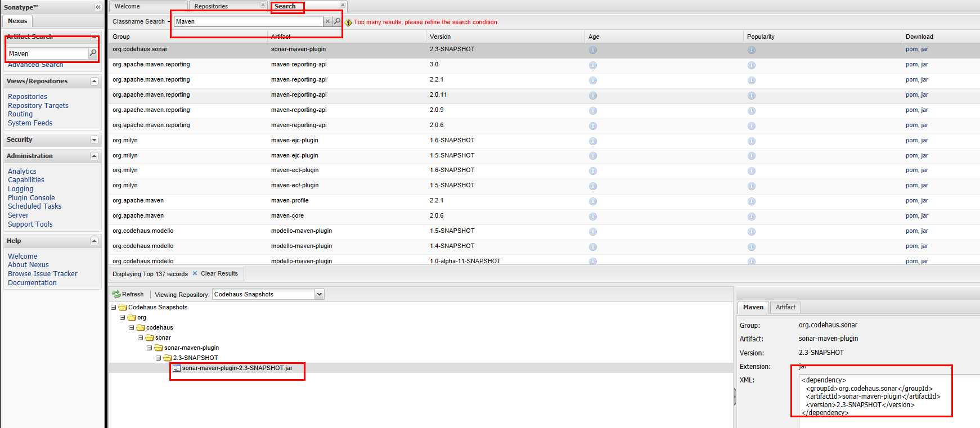Viewport: 980px width, 428px height.
Task: Click the Artifact Search magnifier icon in sidebar
Action: click(93, 53)
